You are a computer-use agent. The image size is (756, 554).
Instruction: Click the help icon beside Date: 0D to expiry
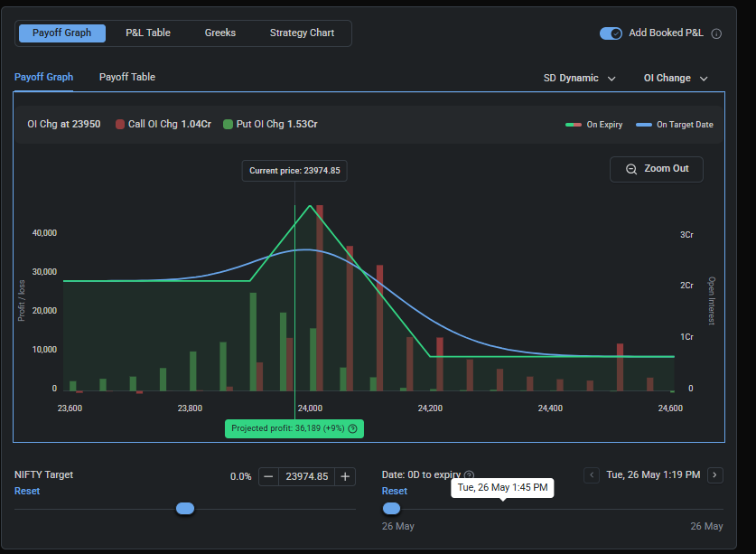(469, 475)
